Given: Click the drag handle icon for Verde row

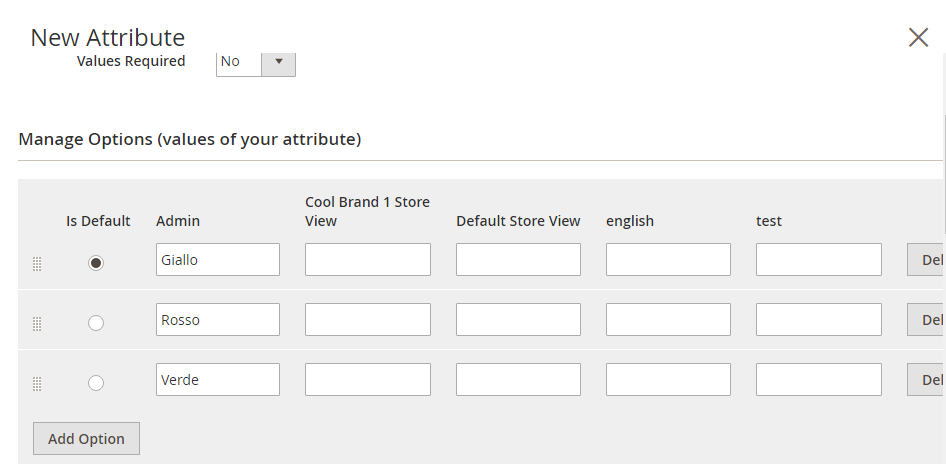Looking at the screenshot, I should click(37, 384).
